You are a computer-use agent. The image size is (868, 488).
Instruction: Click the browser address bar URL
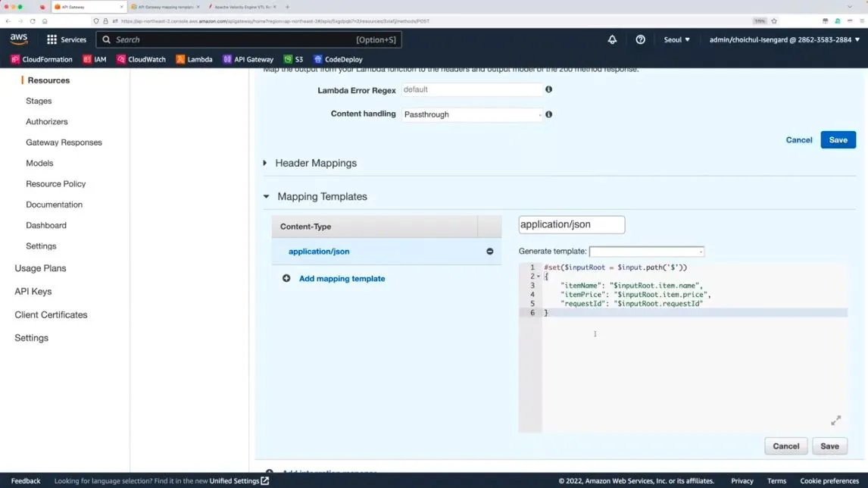point(275,21)
